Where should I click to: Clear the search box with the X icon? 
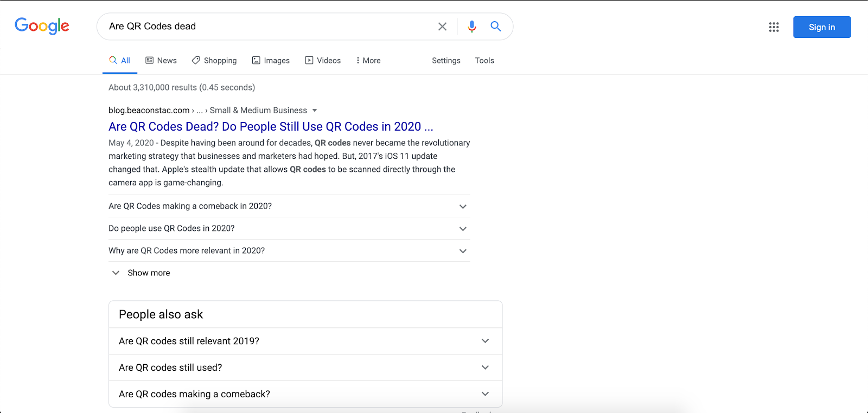click(442, 27)
